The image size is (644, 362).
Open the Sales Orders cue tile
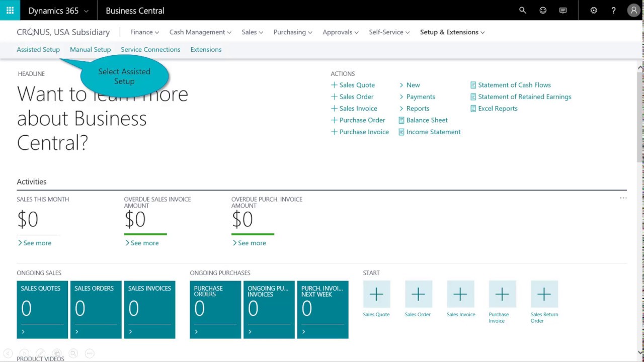[96, 310]
